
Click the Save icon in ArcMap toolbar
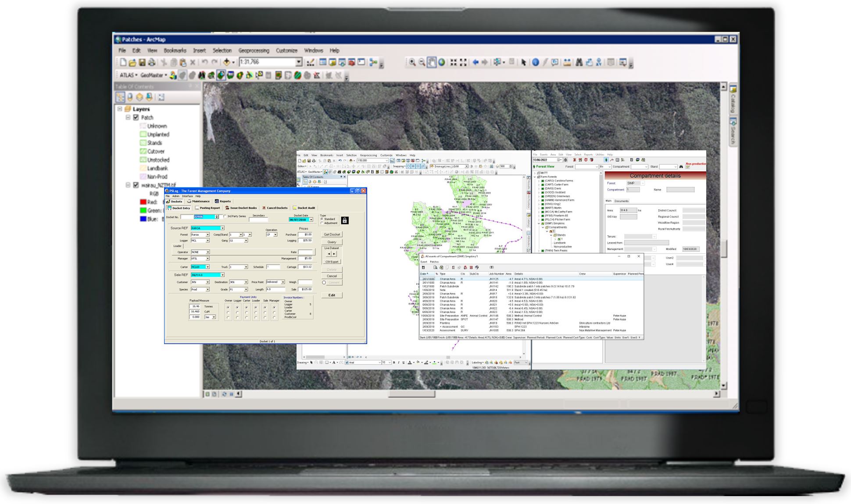pyautogui.click(x=142, y=63)
